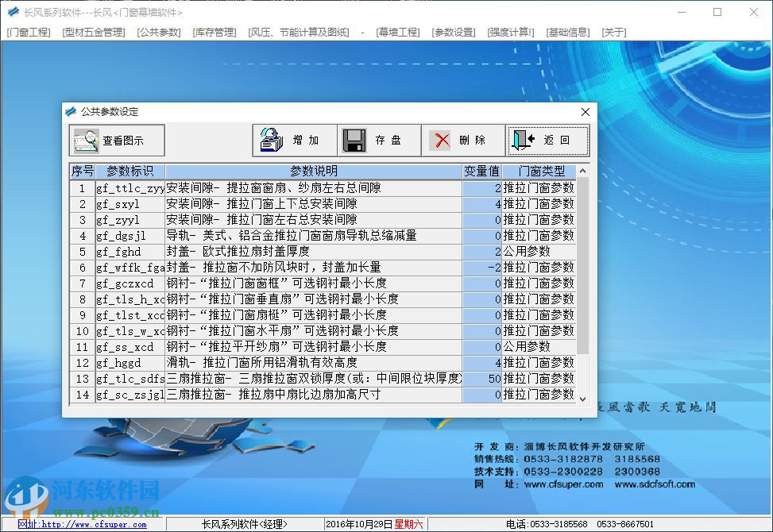
Task: Click the scrollbar down arrow in parameter list
Action: tap(582, 399)
